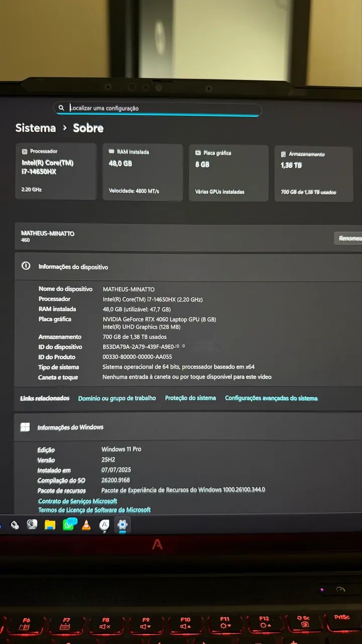Click '700 GB de 1,38 TB usados' in device info
This screenshot has width=362, height=644.
pyautogui.click(x=135, y=337)
